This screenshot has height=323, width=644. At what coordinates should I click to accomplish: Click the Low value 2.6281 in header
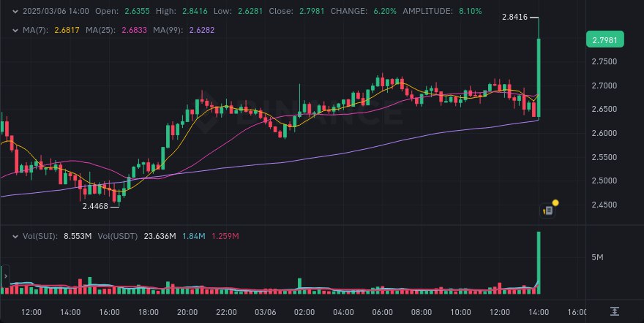pyautogui.click(x=250, y=12)
